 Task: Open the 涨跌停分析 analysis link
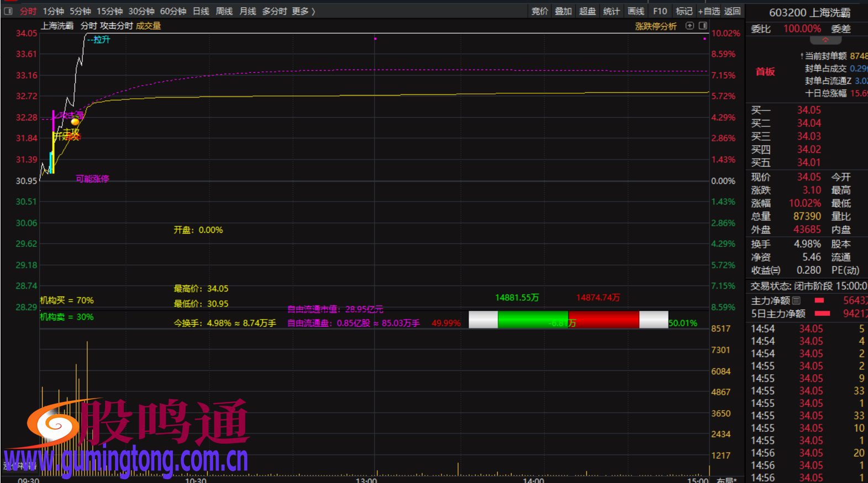(x=655, y=26)
